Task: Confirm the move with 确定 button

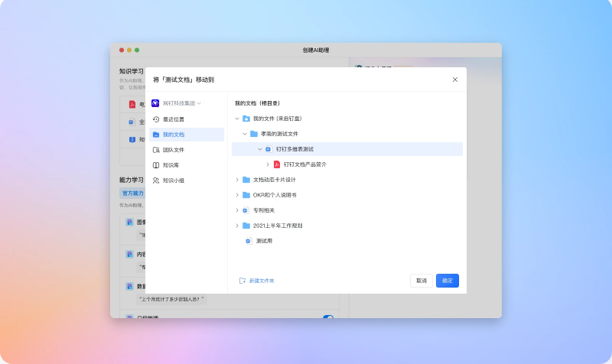Action: pos(448,281)
